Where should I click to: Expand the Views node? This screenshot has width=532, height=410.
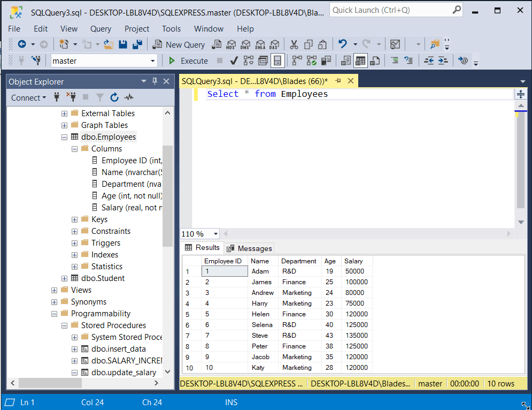click(54, 290)
